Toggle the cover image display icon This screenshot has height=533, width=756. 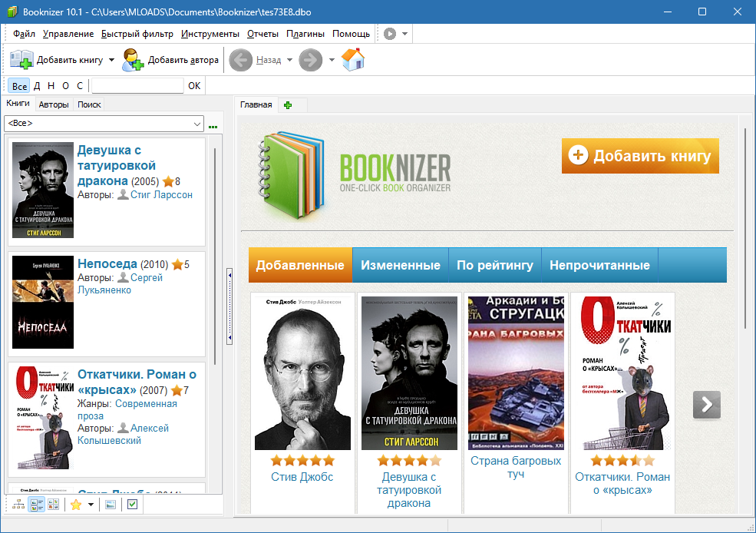(111, 505)
